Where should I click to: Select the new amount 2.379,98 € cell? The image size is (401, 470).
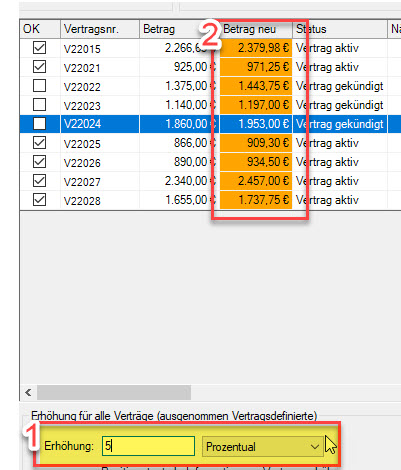point(256,48)
